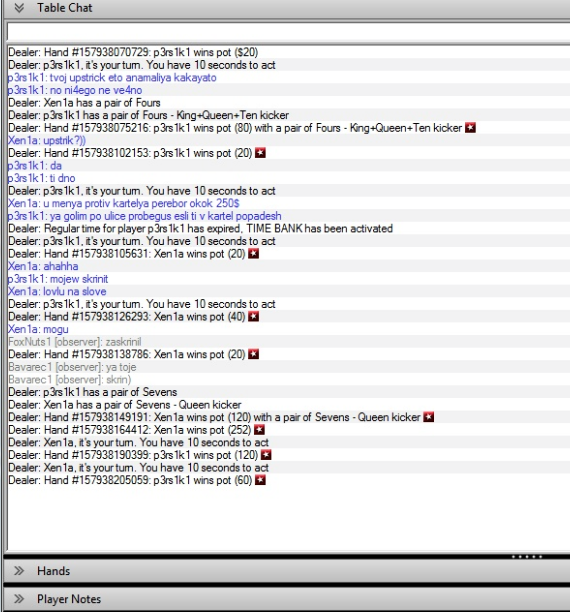Image resolution: width=570 pixels, height=612 pixels.
Task: Expand the Hands panel chevron
Action: tap(19, 571)
